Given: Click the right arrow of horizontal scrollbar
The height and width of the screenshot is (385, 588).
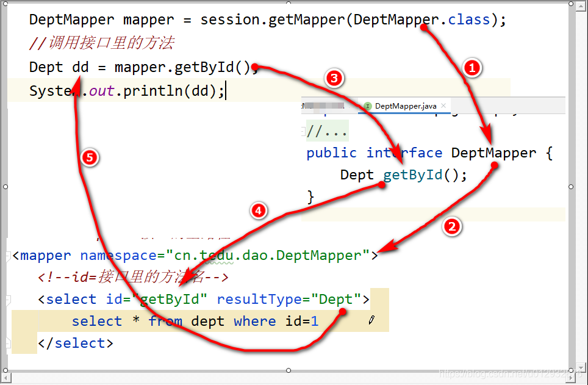Looking at the screenshot, I should [572, 377].
